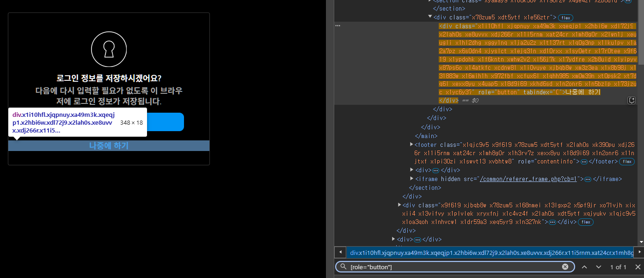
Task: Expand the div node below the footer
Action: pos(411,170)
